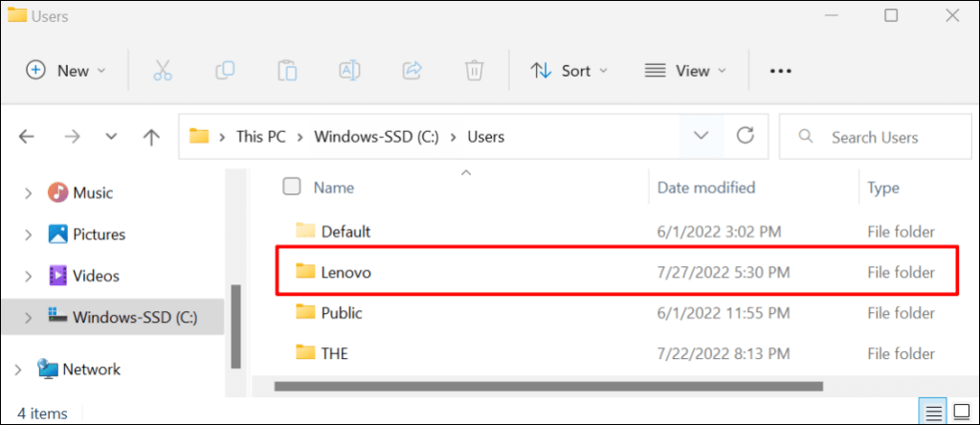Click the Share icon in toolbar
980x425 pixels.
click(412, 70)
